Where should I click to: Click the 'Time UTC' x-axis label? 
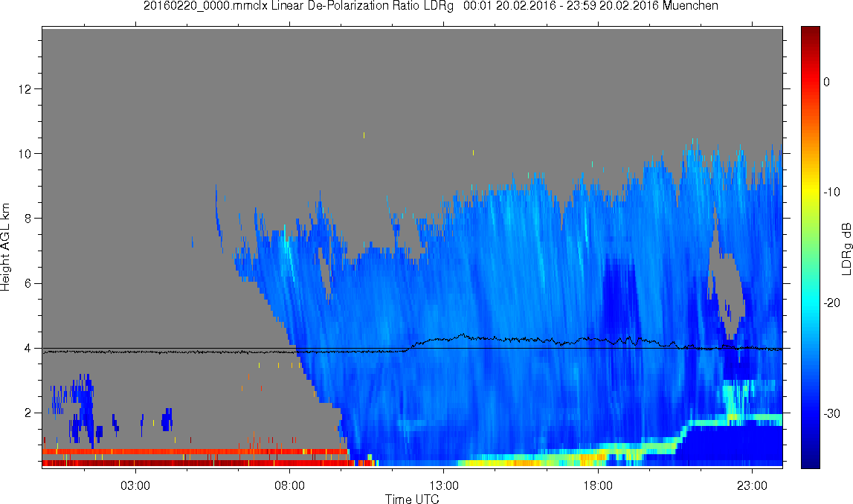[412, 499]
